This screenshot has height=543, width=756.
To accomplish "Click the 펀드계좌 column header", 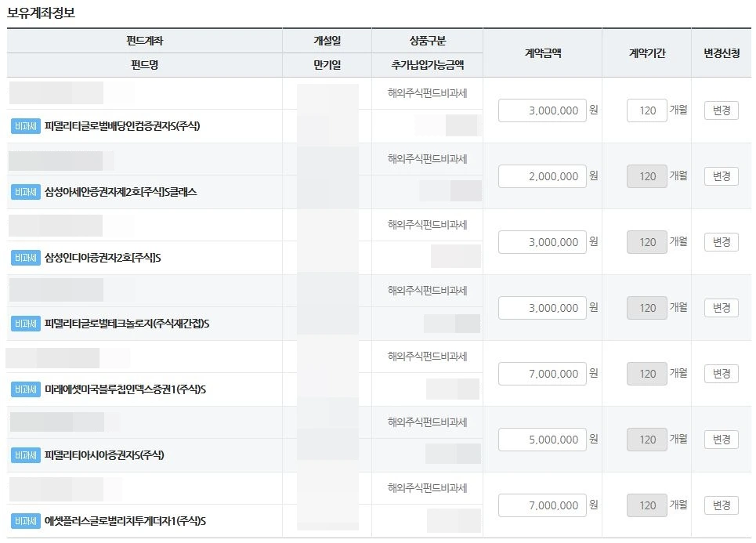I will coord(145,41).
